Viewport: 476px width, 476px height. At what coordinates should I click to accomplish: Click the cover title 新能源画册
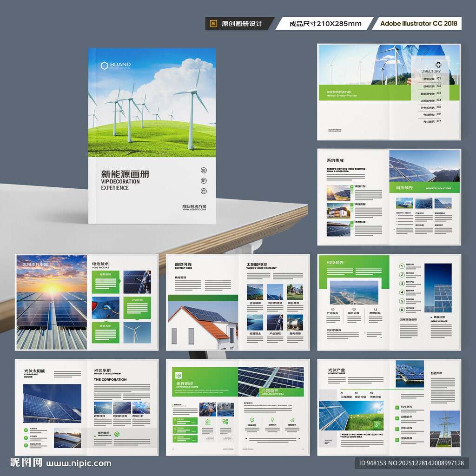click(125, 174)
